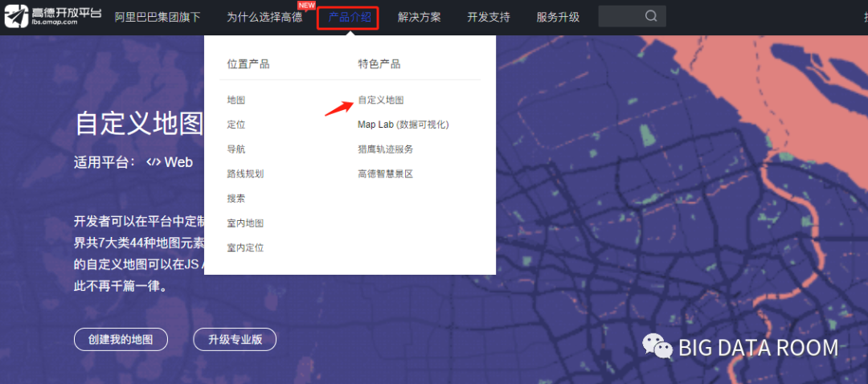This screenshot has height=384, width=868.
Task: Open the 为什么选择高德 menu
Action: coord(264,17)
